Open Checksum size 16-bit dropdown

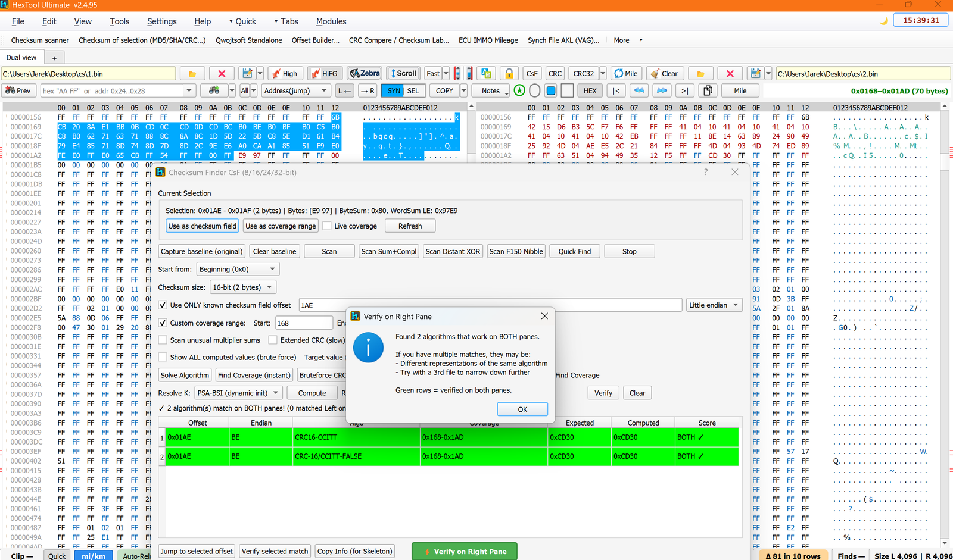[x=243, y=287]
